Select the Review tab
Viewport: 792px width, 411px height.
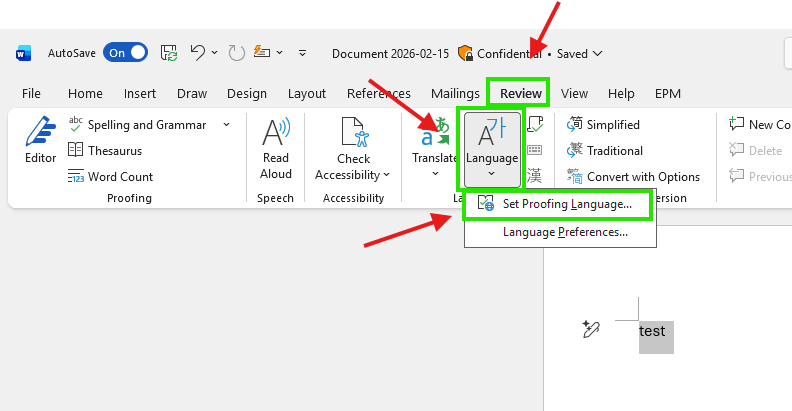(521, 93)
